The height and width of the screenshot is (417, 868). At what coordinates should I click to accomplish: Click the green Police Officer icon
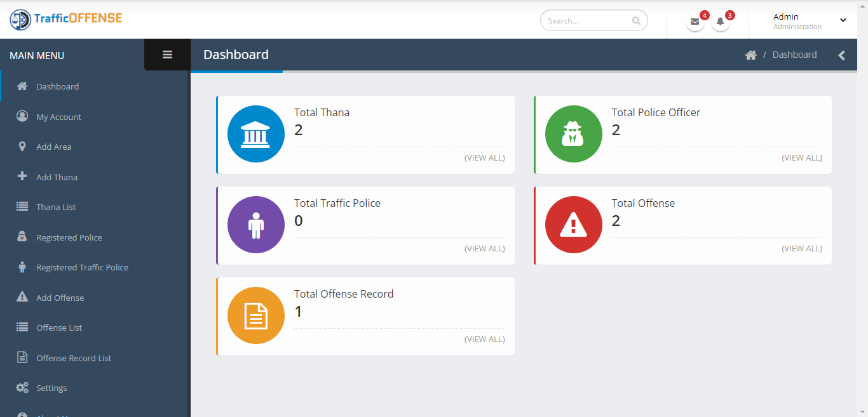(x=574, y=134)
